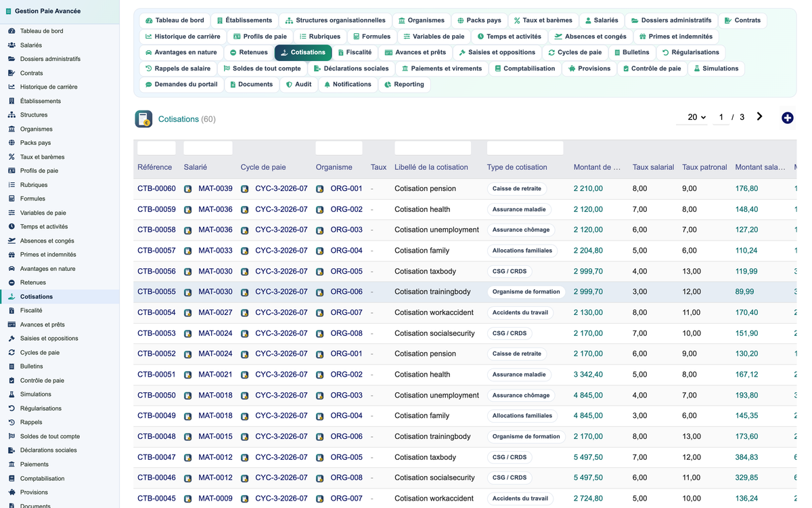Viewport: 812px width, 508px height.
Task: Click the Libellé de la cotisation filter field
Action: point(432,148)
